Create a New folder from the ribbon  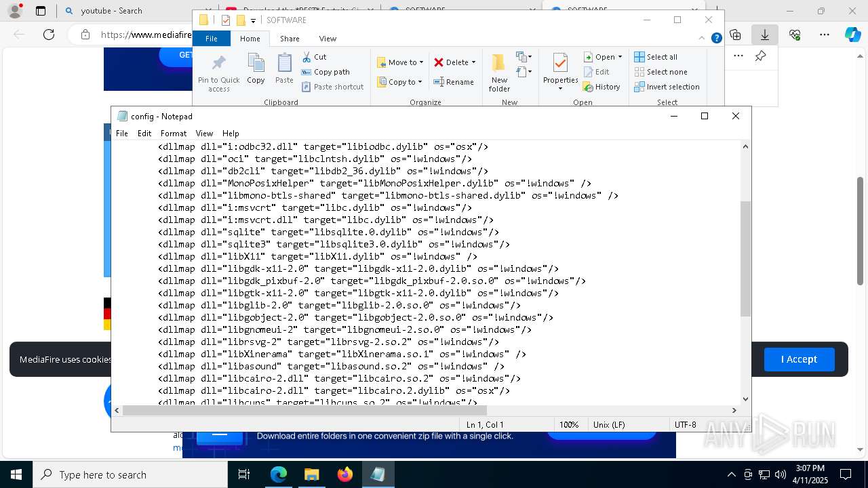tap(499, 73)
